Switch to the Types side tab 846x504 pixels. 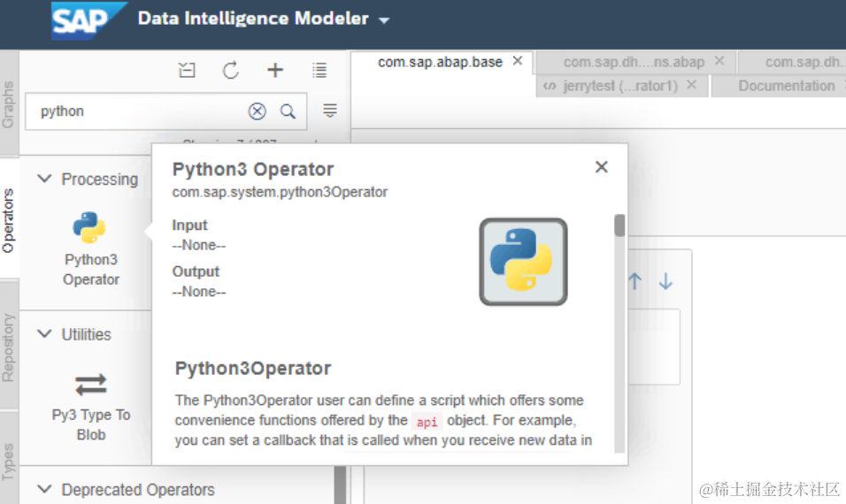click(x=8, y=462)
